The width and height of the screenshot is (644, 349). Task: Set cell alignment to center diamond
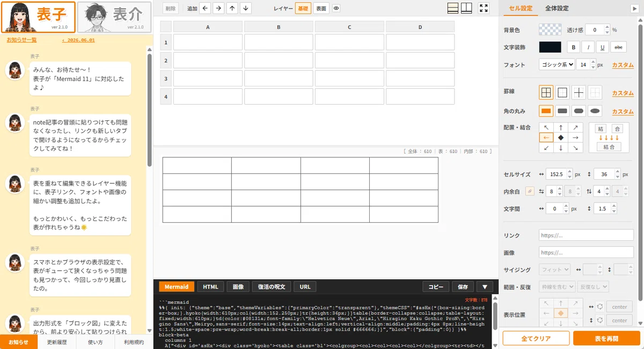coord(561,137)
